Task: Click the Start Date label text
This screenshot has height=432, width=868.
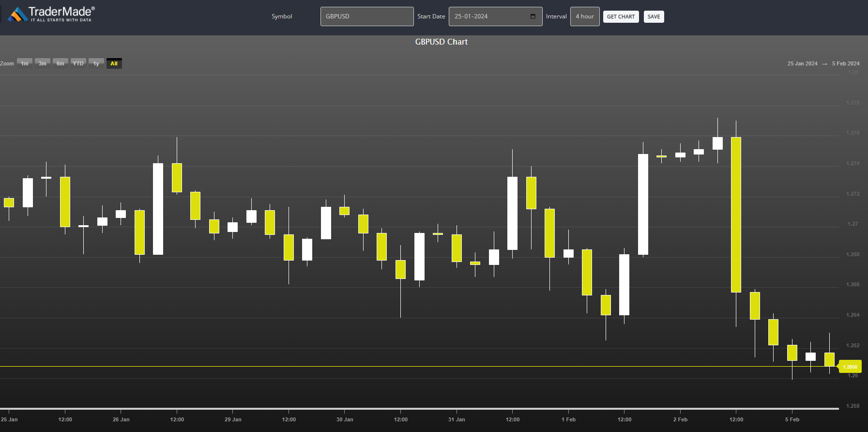Action: (x=431, y=16)
